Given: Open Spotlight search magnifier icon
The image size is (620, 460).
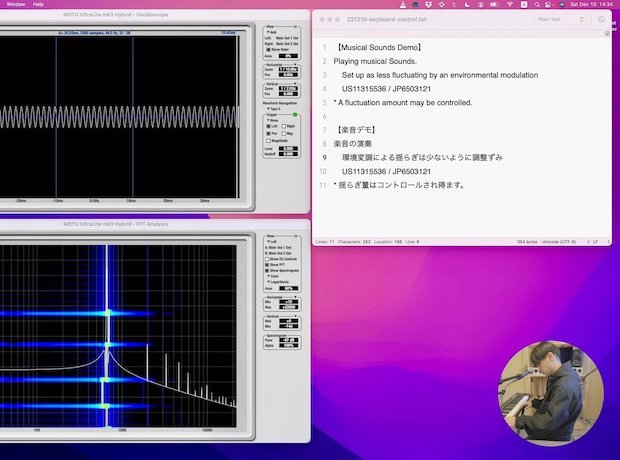Looking at the screenshot, I should 537,5.
